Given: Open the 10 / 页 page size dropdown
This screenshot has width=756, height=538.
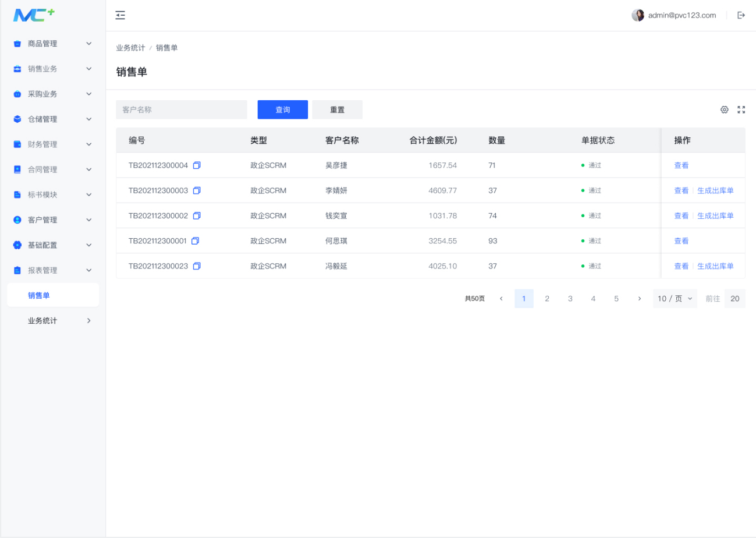Looking at the screenshot, I should 675,299.
